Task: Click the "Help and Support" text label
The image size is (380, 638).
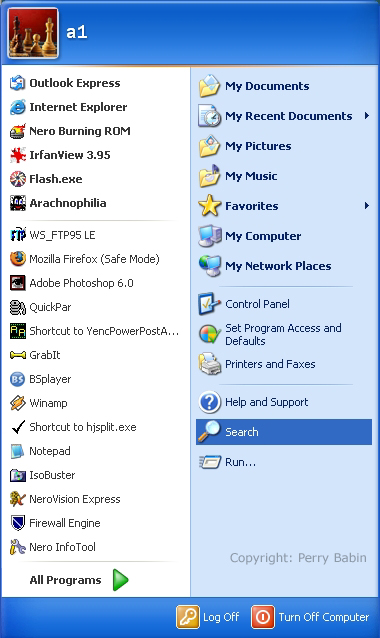Action: (266, 402)
